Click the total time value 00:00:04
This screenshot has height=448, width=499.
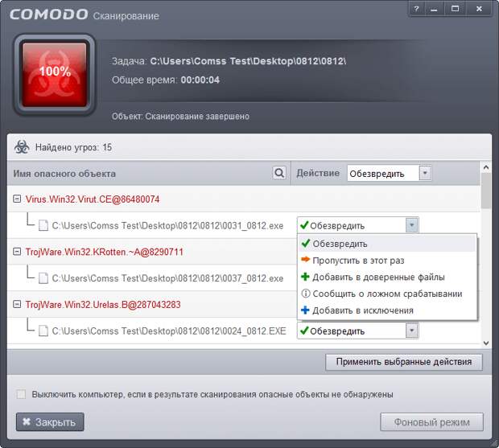pyautogui.click(x=200, y=80)
